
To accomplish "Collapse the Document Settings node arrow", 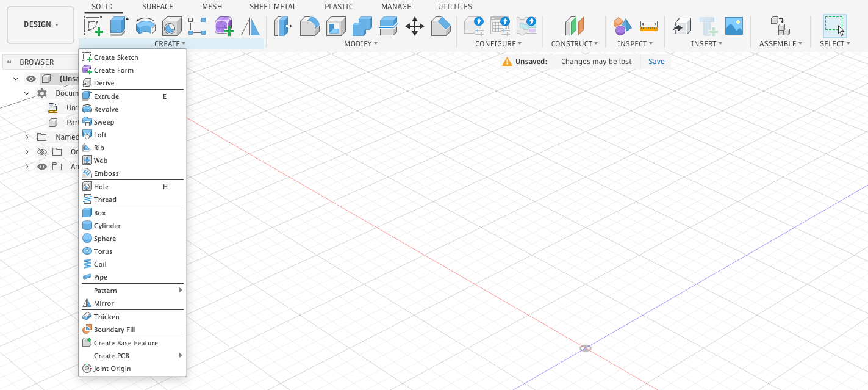I will (x=27, y=93).
